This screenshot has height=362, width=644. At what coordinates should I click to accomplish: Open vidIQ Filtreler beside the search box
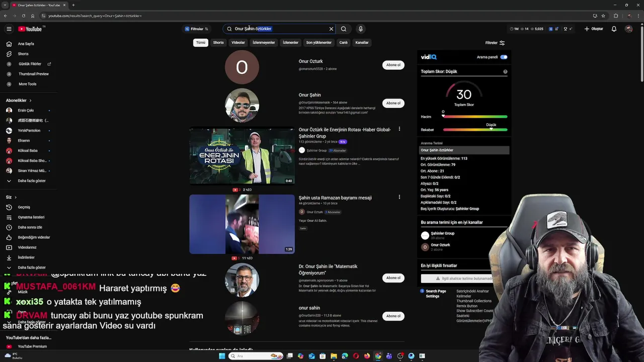[196, 29]
